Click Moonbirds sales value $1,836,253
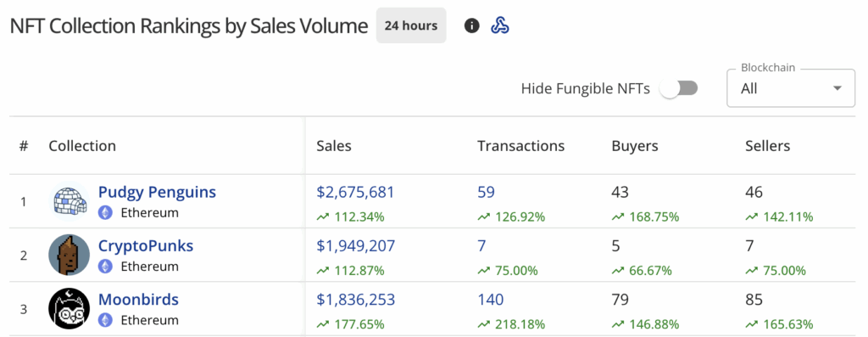 point(355,300)
